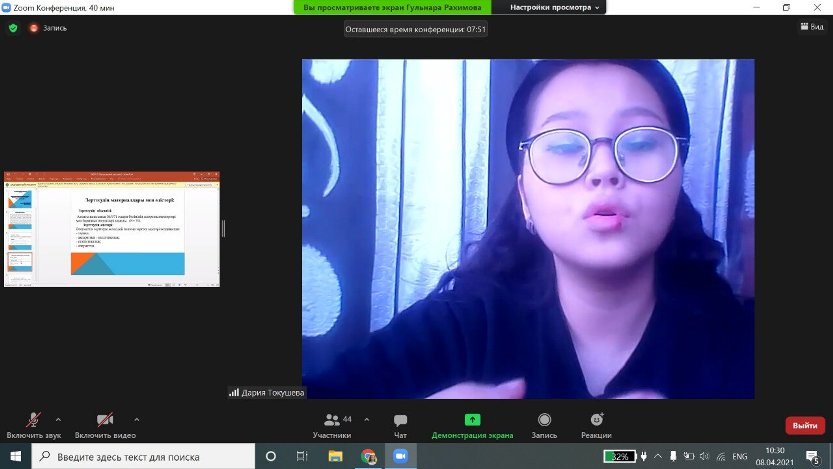The image size is (833, 469).
Task: Open File Explorer from the taskbar
Action: coord(336,456)
